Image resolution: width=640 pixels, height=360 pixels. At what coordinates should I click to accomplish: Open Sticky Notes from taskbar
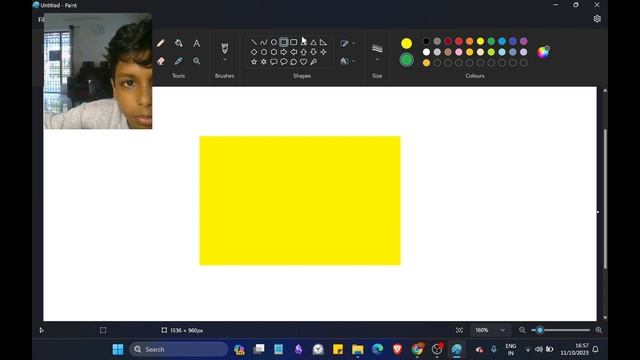(338, 349)
